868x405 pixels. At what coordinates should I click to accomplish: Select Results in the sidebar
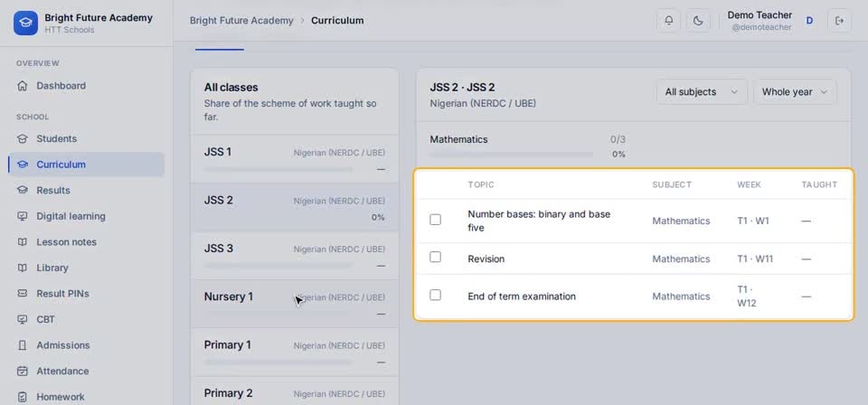click(86, 191)
